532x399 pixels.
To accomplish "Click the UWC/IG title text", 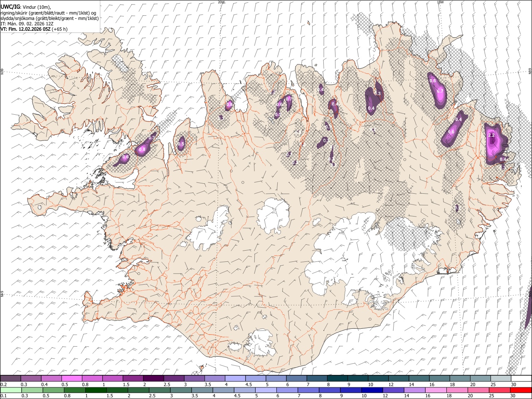I will pyautogui.click(x=10, y=7).
